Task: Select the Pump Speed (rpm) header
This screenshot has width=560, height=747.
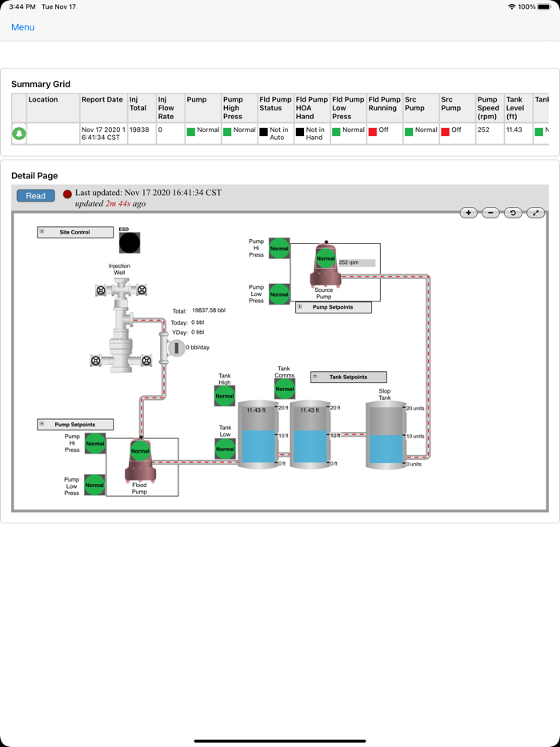Action: [490, 108]
